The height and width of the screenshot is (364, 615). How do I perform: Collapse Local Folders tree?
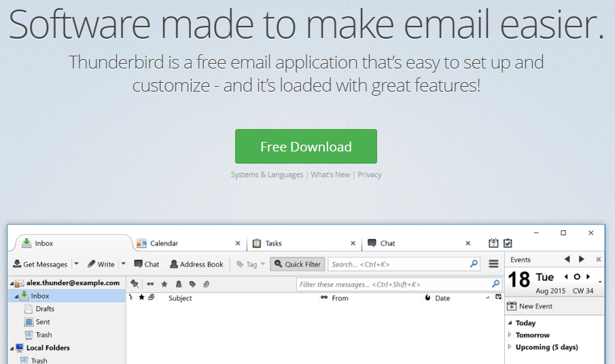pos(12,348)
